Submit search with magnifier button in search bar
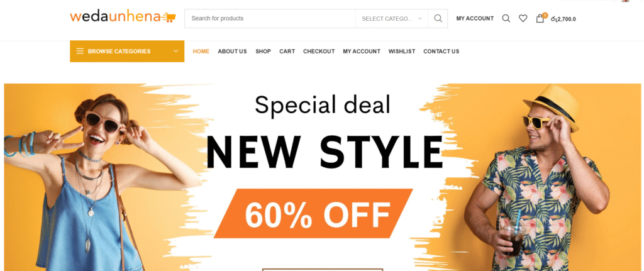Screen dimensions: 644x271 [438, 18]
